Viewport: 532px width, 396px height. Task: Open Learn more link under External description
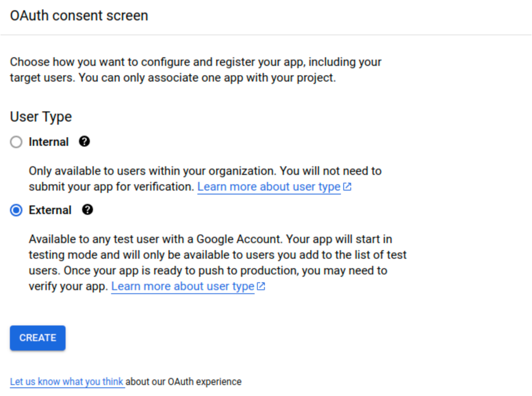pos(182,286)
